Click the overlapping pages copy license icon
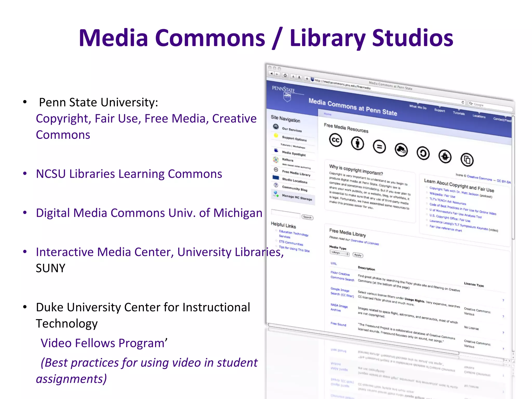532x399 pixels. click(467, 159)
